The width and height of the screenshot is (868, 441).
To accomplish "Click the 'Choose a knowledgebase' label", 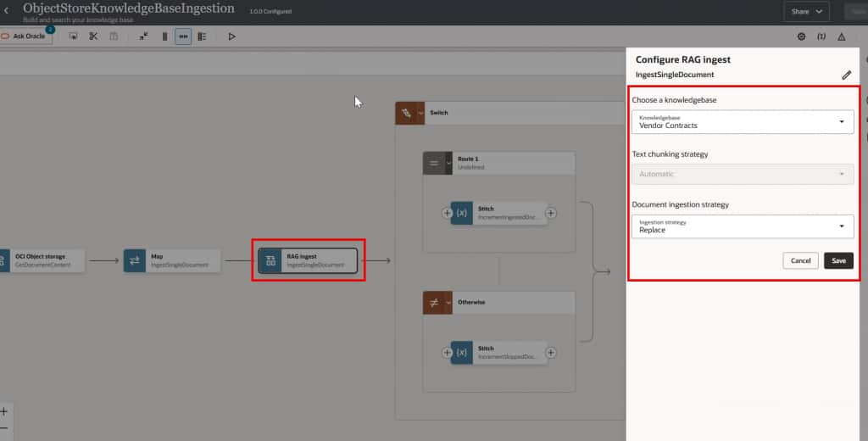I will [674, 100].
